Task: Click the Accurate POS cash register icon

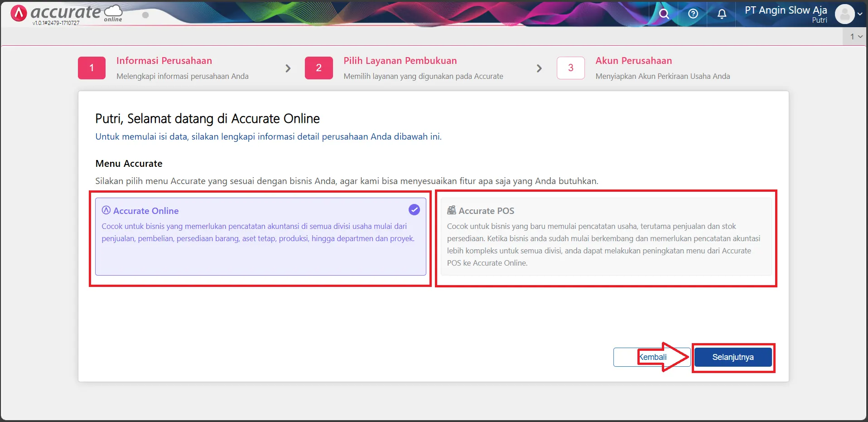Action: pos(452,210)
